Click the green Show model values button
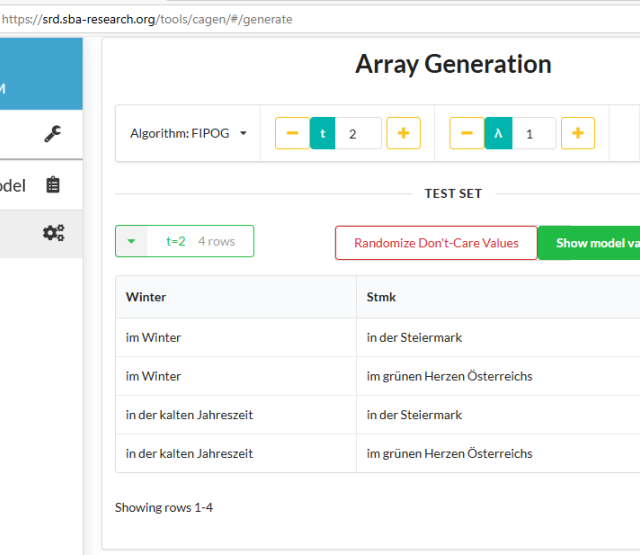The width and height of the screenshot is (640, 555). [589, 243]
